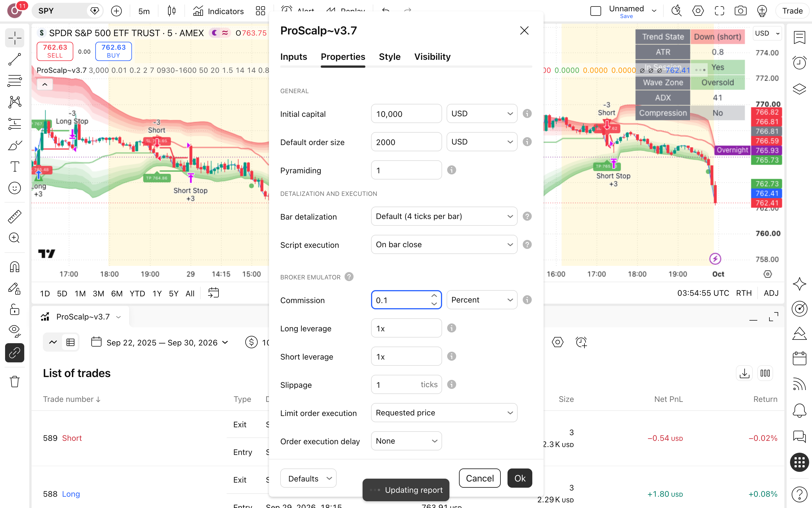Click the Ok button

click(520, 478)
